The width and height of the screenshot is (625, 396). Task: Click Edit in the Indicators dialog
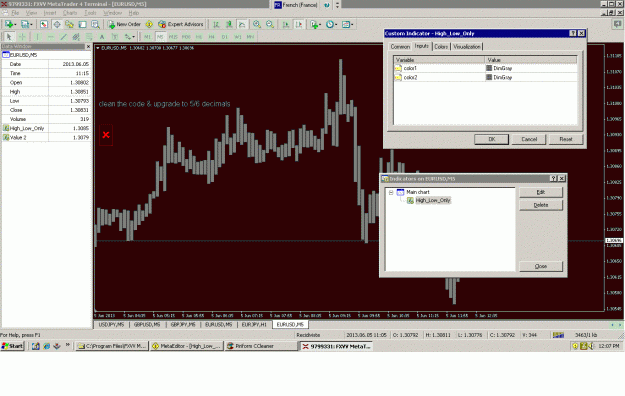[x=540, y=192]
